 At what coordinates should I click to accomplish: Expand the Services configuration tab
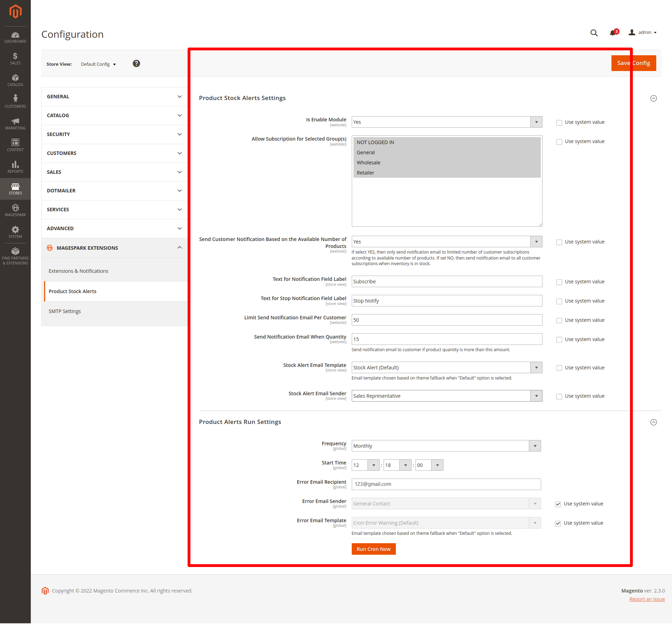(x=114, y=210)
